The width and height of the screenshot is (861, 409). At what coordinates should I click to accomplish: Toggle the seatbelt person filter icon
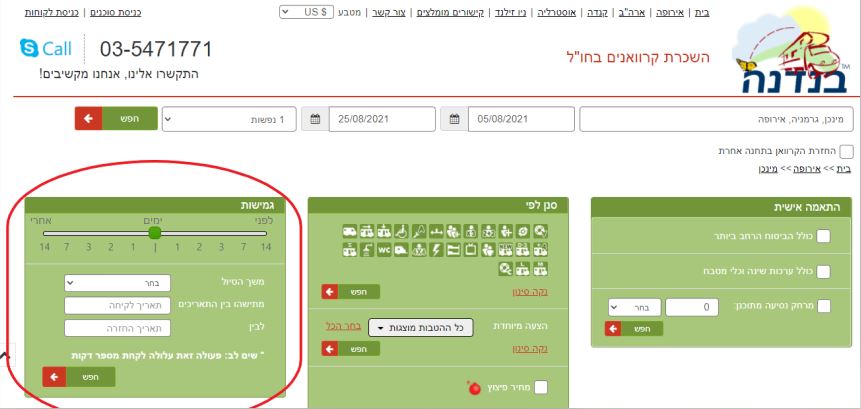tap(419, 250)
